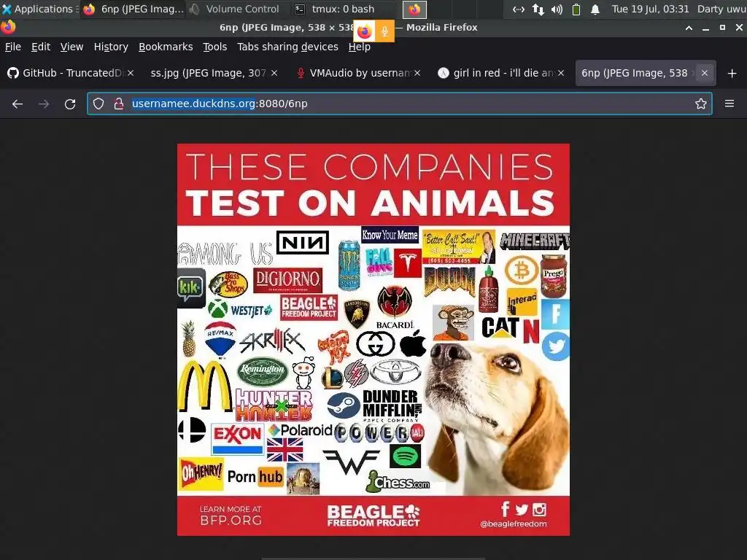Click the clock showing Tue 19 Jul
Viewport: 747px width, 560px height.
(650, 9)
